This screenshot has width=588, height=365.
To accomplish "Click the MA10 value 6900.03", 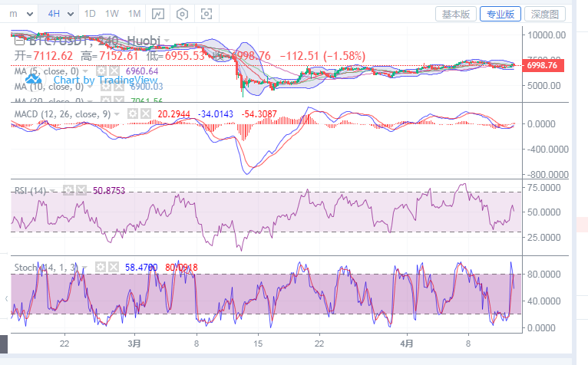I will [x=147, y=87].
